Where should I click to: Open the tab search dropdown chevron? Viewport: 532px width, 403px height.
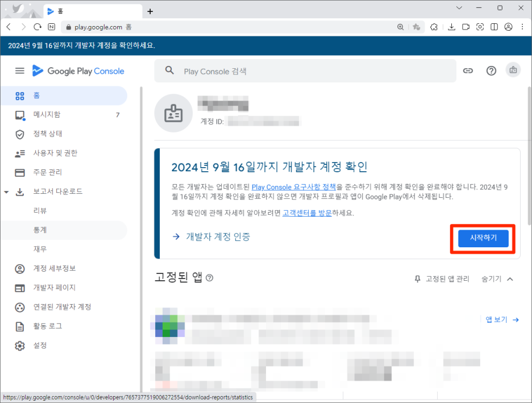tap(459, 8)
